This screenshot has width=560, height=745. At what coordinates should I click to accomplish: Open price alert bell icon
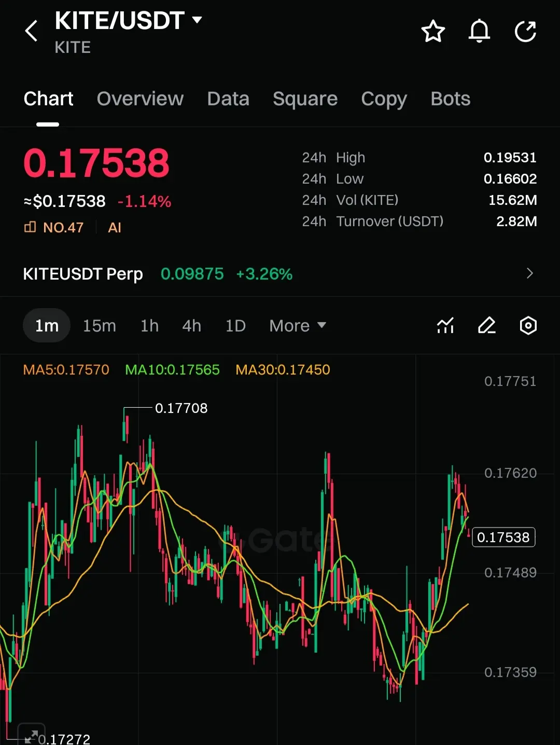[479, 31]
